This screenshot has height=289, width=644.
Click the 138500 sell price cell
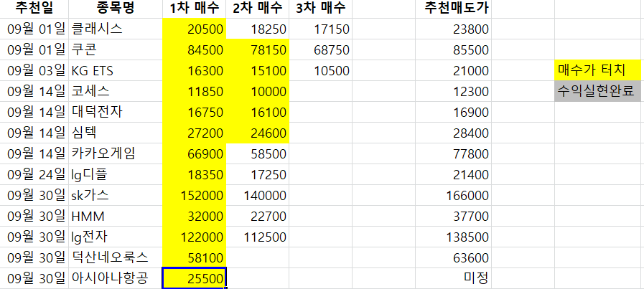454,237
